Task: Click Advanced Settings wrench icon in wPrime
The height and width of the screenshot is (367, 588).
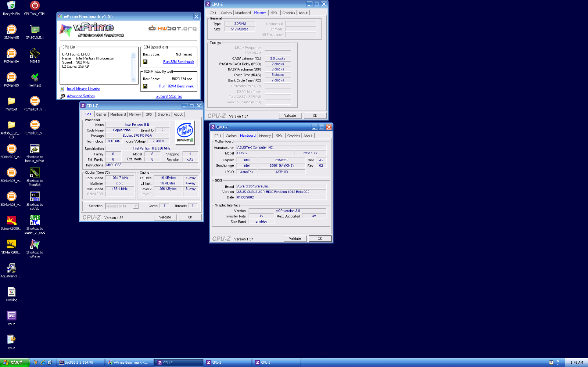Action: [x=62, y=96]
